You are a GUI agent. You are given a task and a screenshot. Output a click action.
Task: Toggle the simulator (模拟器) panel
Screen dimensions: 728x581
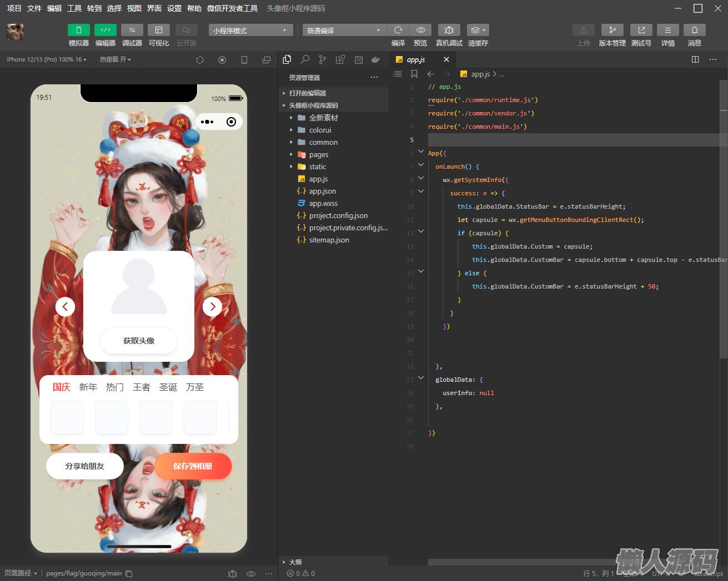tap(79, 30)
